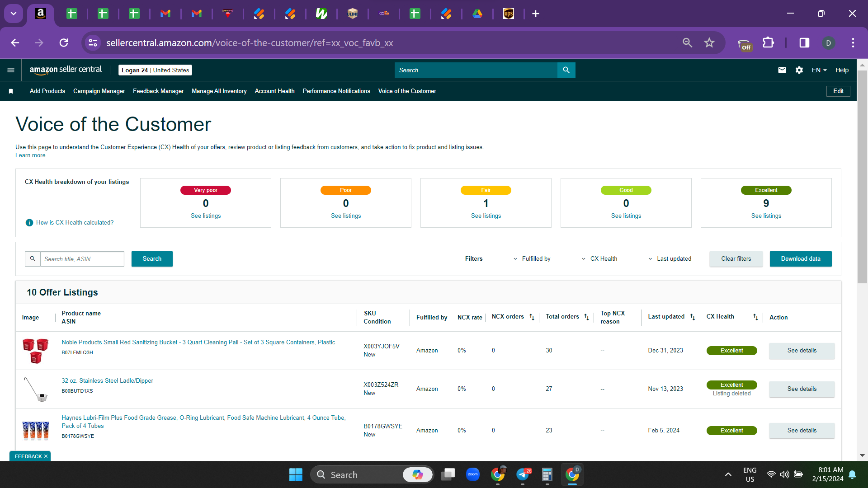Open the Chrome profile avatar D

[828, 42]
